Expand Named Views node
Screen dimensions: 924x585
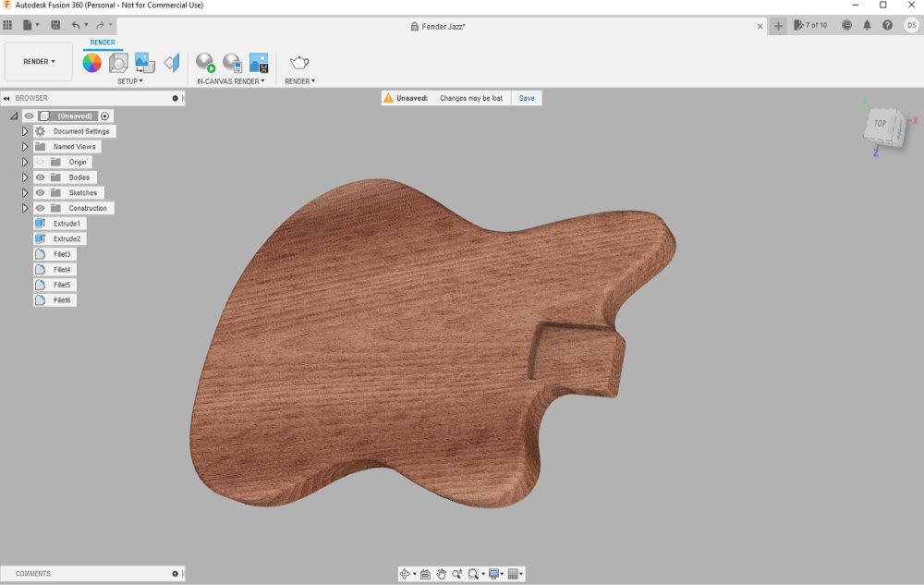pos(25,147)
